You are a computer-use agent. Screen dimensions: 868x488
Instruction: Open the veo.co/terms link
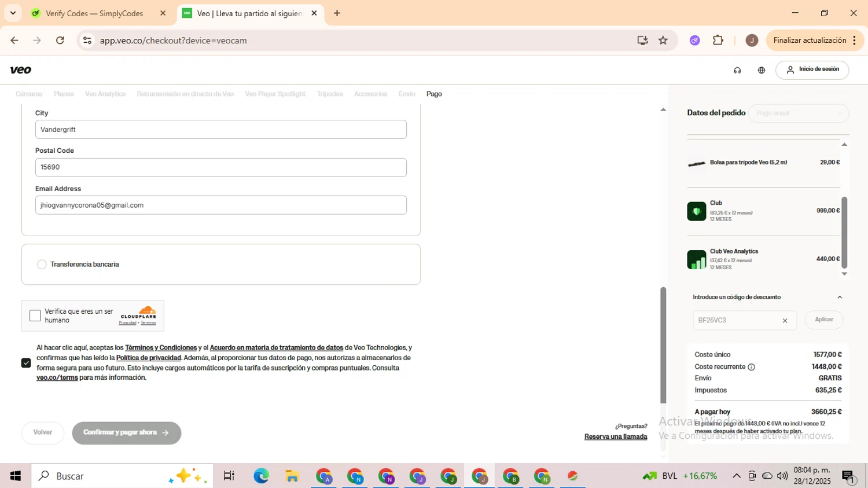pos(57,378)
